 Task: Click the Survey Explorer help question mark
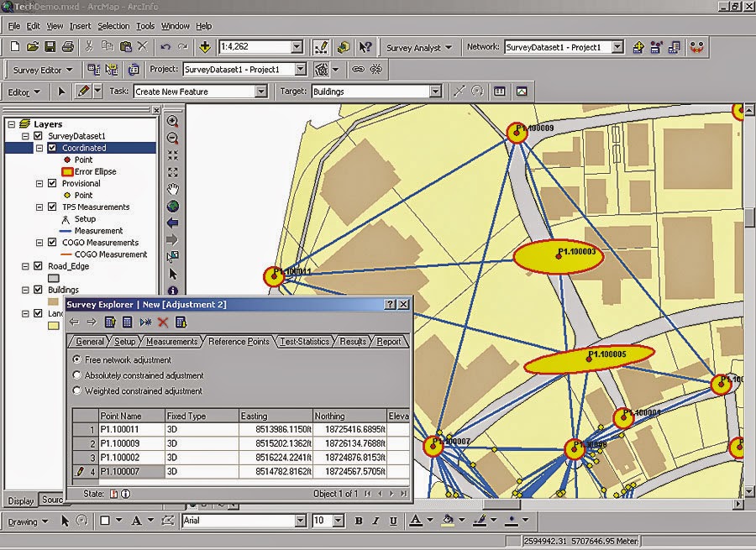pyautogui.click(x=391, y=304)
